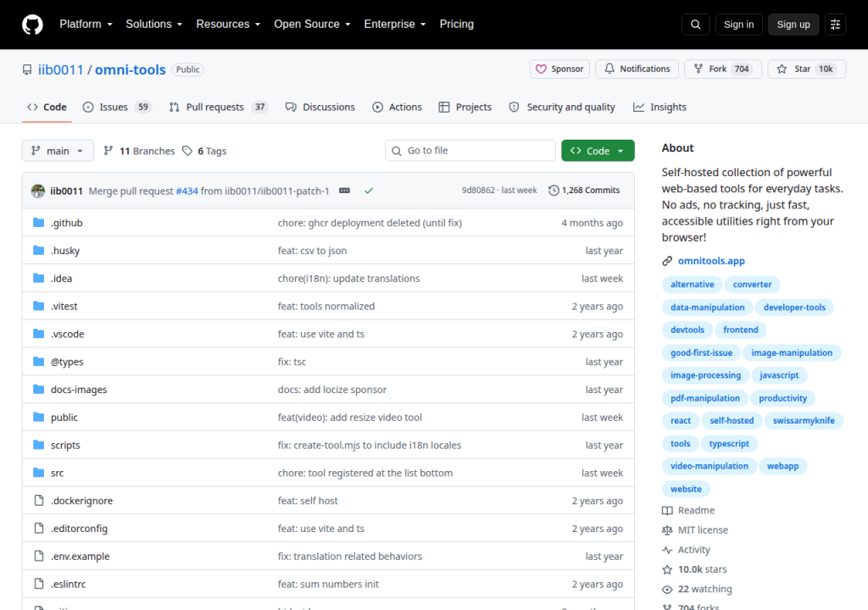View the 1,268 Commits history
The height and width of the screenshot is (610, 868).
point(584,191)
